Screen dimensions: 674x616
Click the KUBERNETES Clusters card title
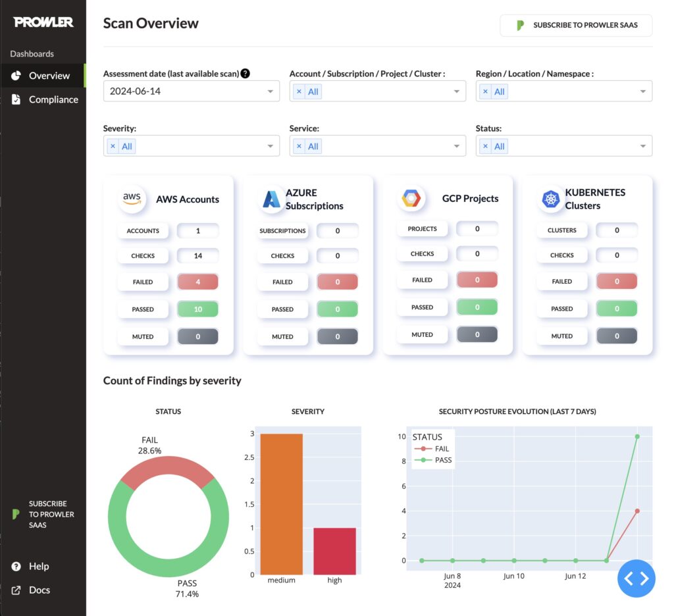point(595,199)
